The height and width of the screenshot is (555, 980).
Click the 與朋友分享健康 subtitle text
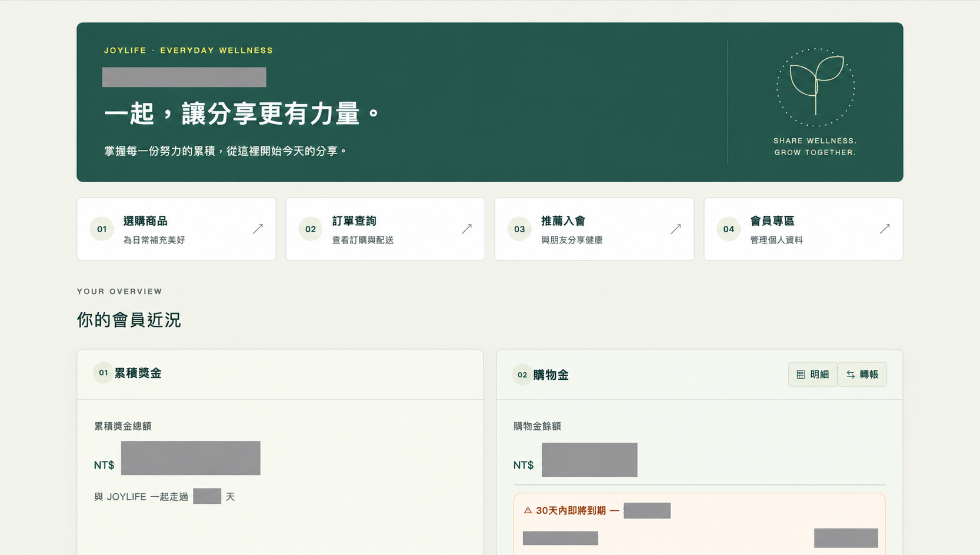tap(572, 240)
